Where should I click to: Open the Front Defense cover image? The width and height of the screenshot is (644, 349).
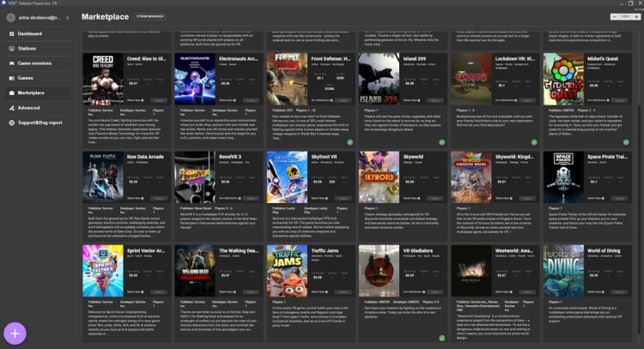click(287, 79)
